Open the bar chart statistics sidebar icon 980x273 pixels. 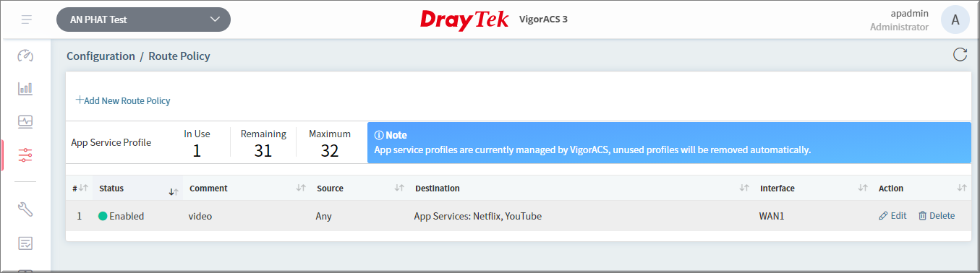(x=25, y=89)
